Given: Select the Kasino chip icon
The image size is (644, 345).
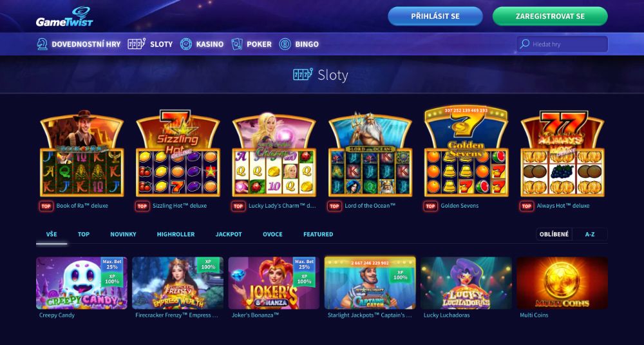Looking at the screenshot, I should 186,44.
